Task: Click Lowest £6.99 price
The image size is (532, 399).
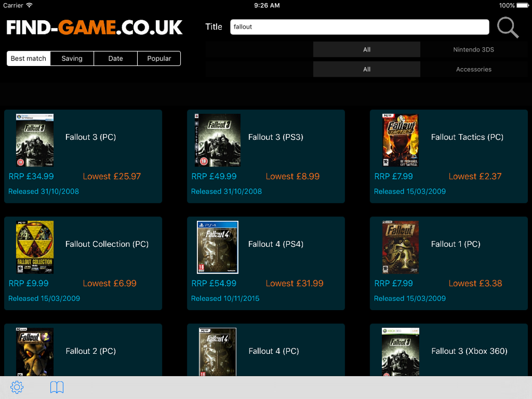Action: pos(110,284)
